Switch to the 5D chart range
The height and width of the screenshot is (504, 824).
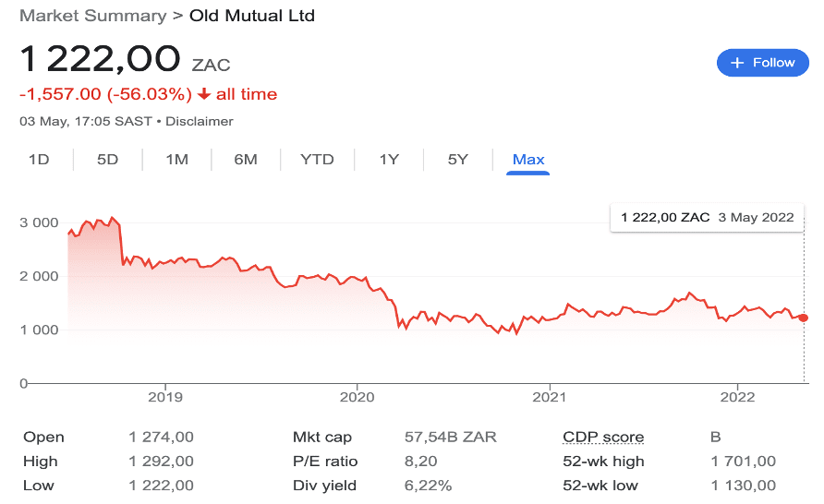(x=107, y=160)
